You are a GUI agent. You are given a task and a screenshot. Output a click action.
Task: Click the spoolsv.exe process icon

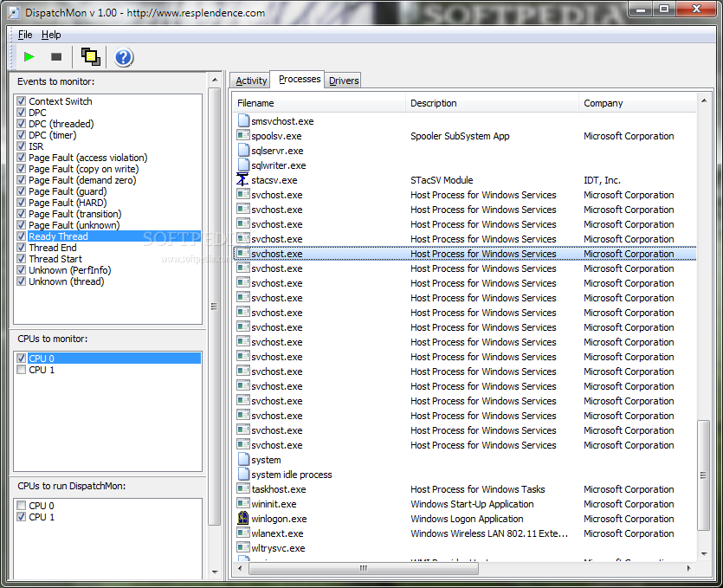tap(243, 135)
